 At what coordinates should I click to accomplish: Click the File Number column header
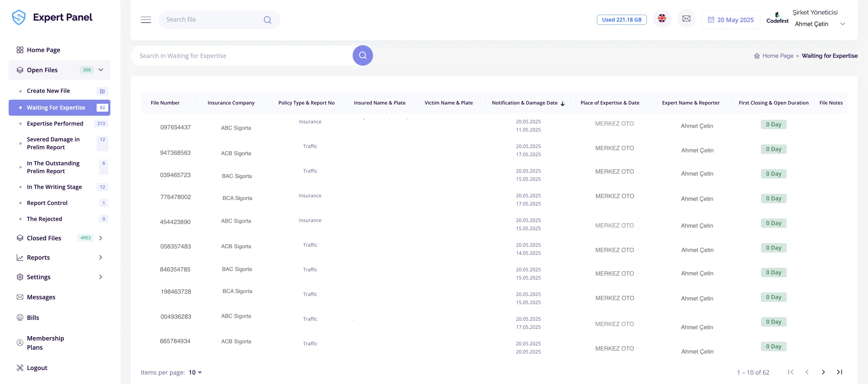tap(165, 103)
